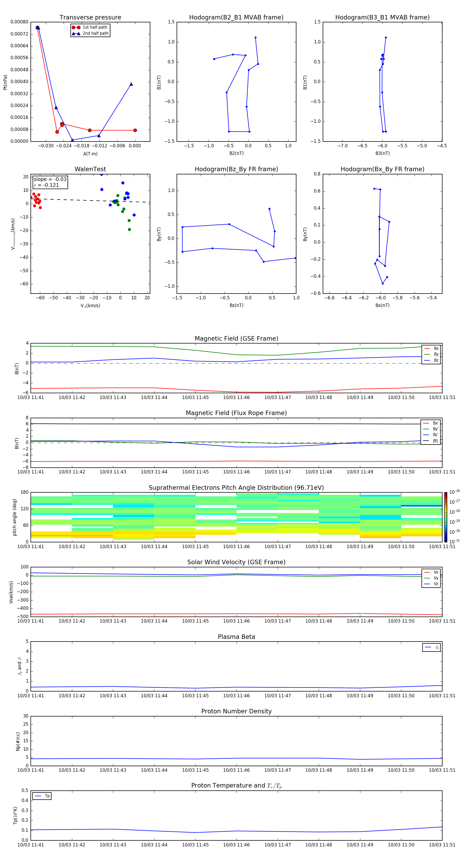
Task: Click the 'Bx(nT)' x-axis label
Action: [x=382, y=305]
